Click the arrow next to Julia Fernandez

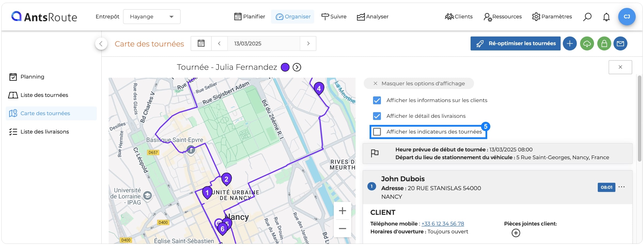point(297,67)
